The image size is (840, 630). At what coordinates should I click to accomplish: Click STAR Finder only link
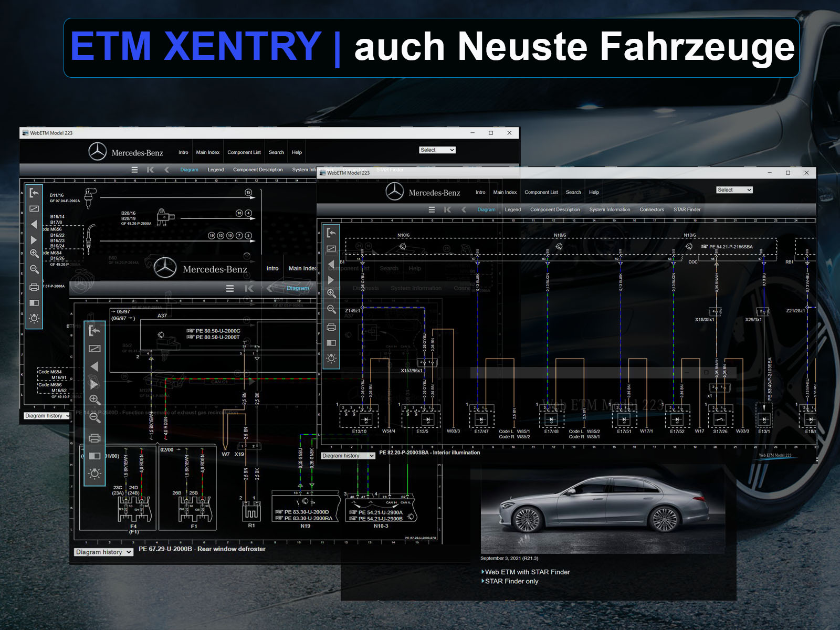512,581
